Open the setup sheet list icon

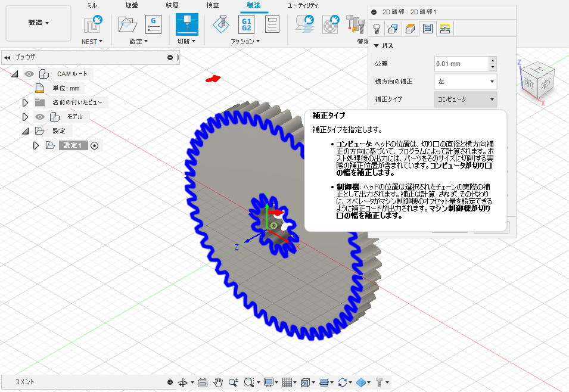pos(272,24)
